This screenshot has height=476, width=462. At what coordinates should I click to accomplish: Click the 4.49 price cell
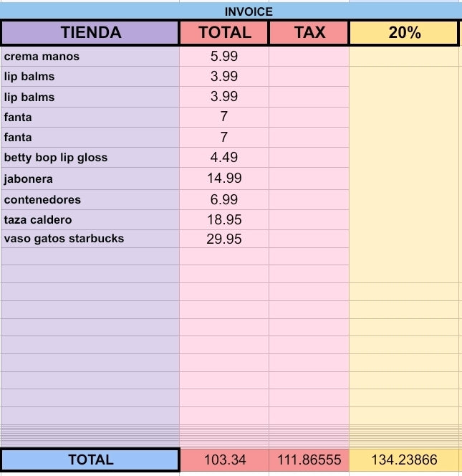tap(224, 158)
